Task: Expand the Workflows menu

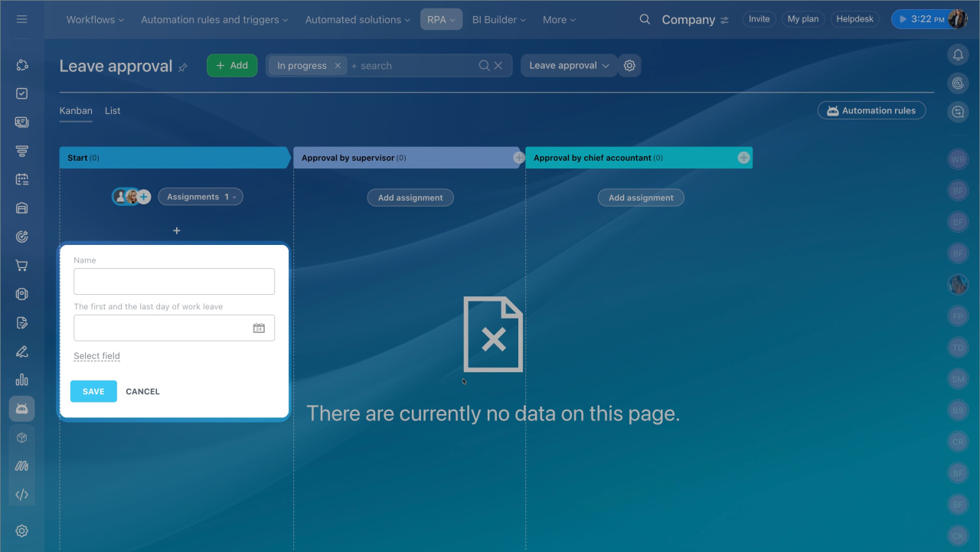Action: [x=96, y=20]
